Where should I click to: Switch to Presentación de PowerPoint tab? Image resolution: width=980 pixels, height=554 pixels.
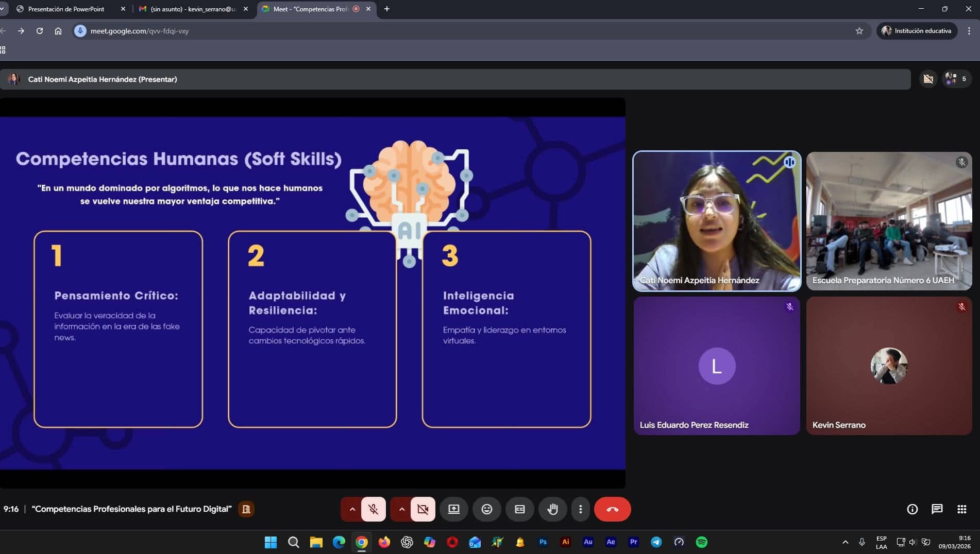click(66, 9)
